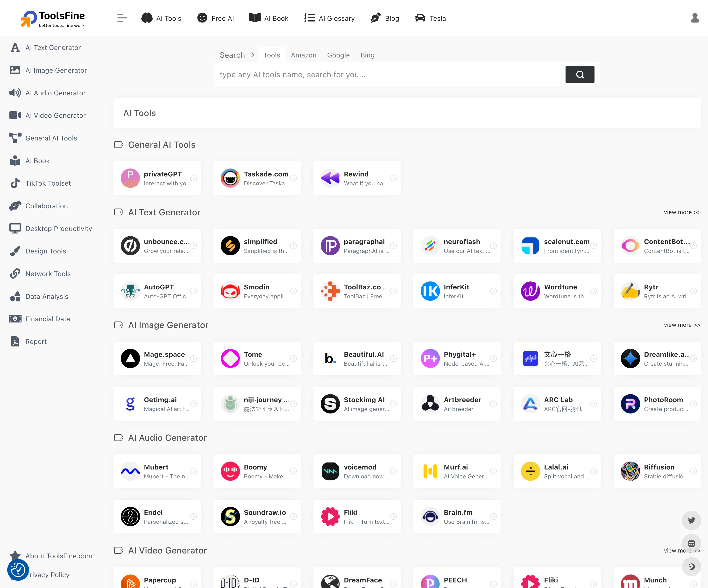Click the search magnifier button
708x588 pixels.
click(x=580, y=75)
